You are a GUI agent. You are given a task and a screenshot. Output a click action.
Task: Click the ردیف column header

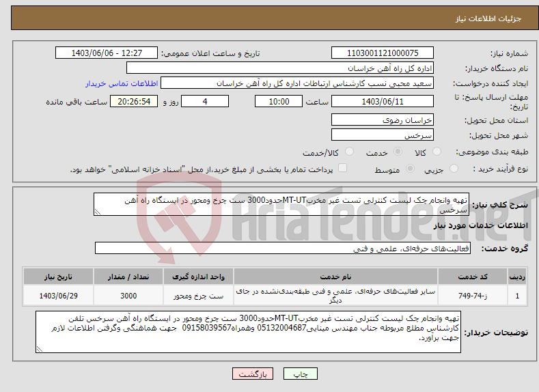point(517,277)
